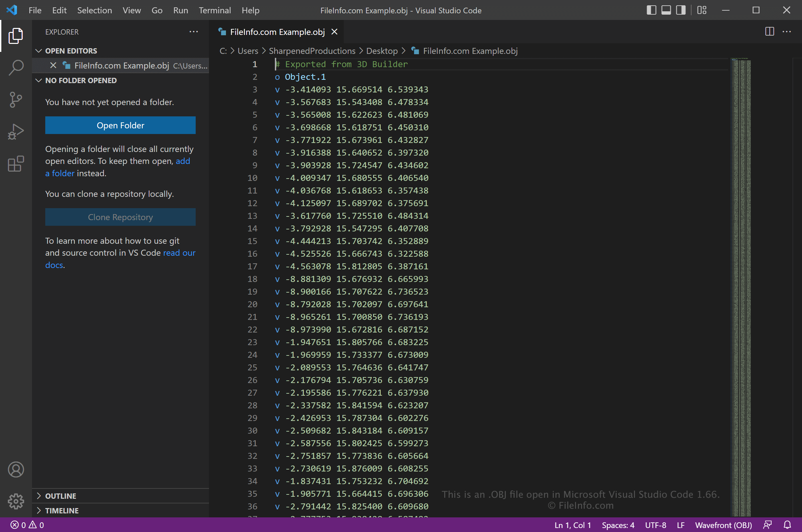
Task: Open the Run menu
Action: 181,11
